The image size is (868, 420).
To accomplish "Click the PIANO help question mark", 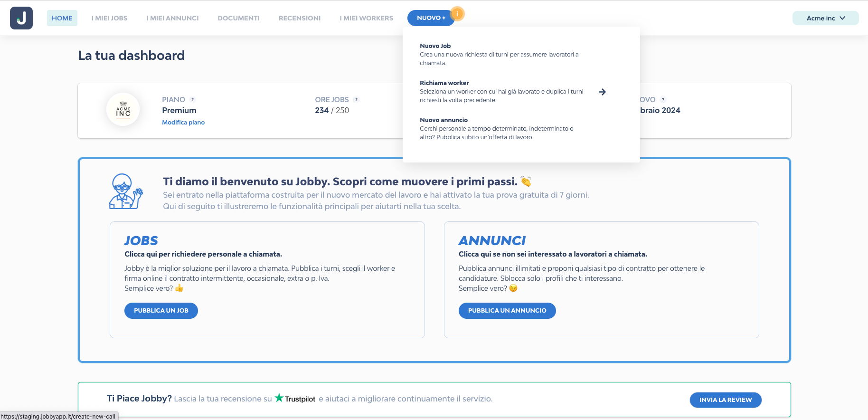I will click(193, 100).
